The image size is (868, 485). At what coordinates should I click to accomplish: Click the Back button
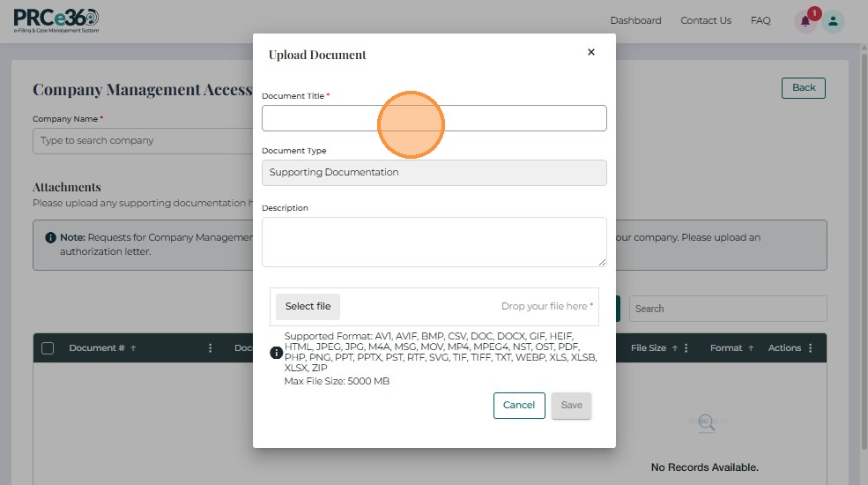tap(804, 88)
